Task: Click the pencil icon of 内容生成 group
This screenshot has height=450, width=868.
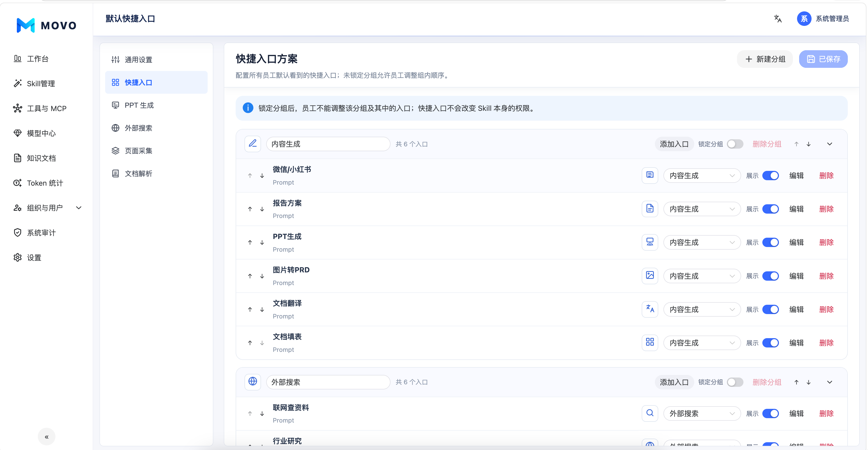Action: click(x=253, y=144)
